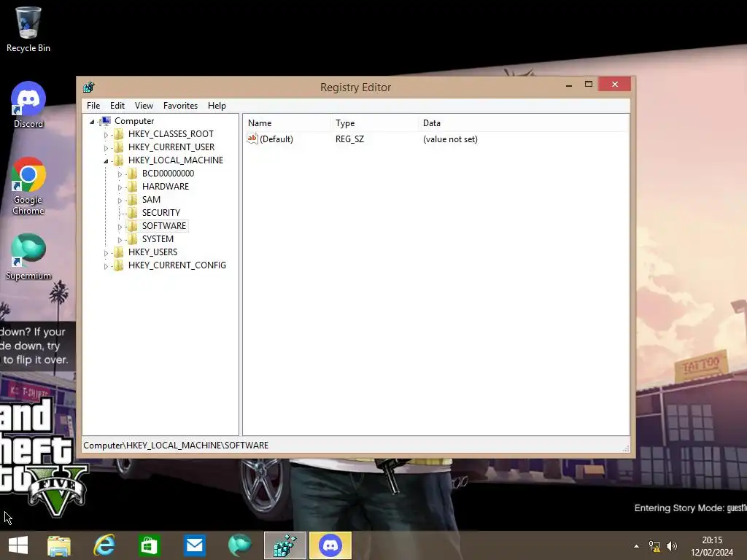
Task: Select HARDWARE folder icon
Action: (133, 186)
